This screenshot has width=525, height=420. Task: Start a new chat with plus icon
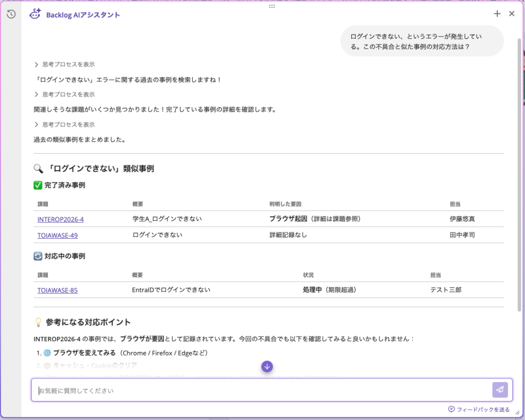[x=497, y=14]
